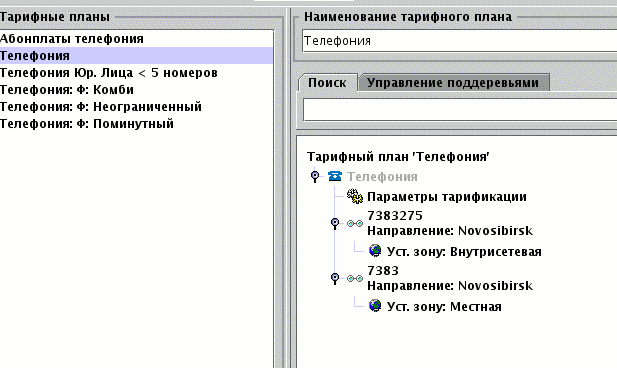Select the highlighted 'Телефония' tariff plan row

pyautogui.click(x=137, y=55)
